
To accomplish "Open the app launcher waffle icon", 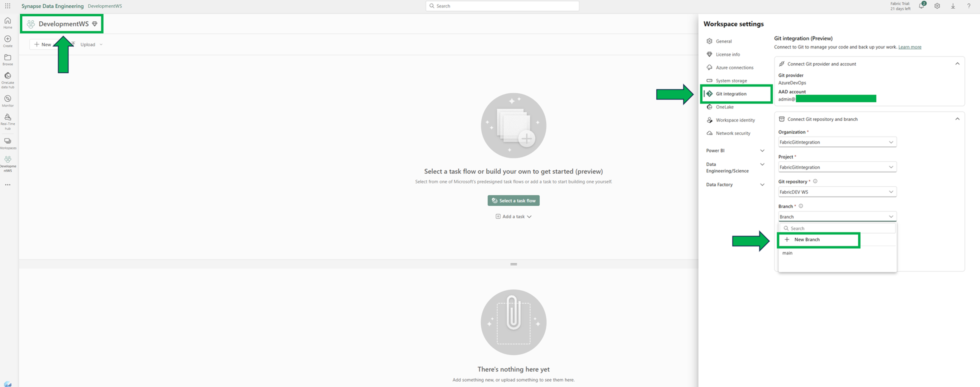I will click(x=8, y=6).
